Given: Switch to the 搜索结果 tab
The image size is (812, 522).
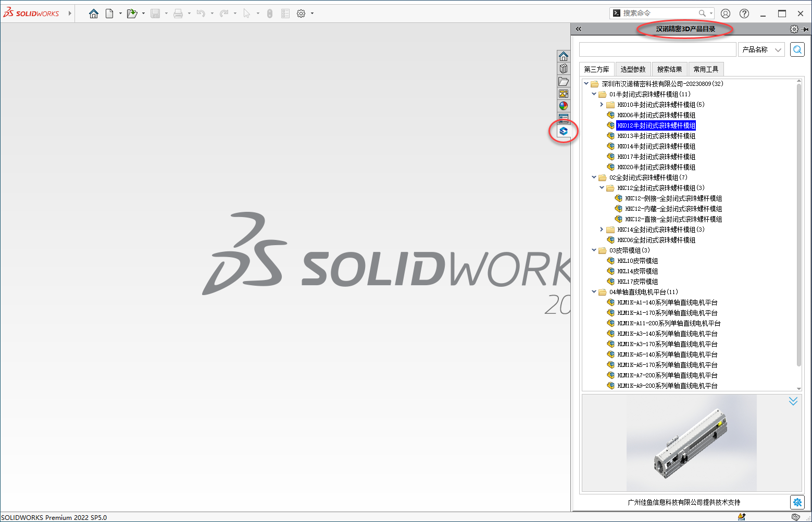Looking at the screenshot, I should [x=669, y=69].
